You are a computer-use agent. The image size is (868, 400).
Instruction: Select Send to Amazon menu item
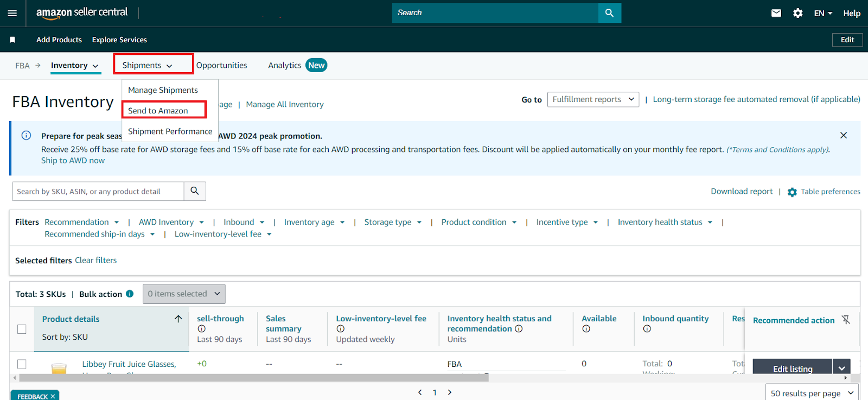pyautogui.click(x=158, y=111)
